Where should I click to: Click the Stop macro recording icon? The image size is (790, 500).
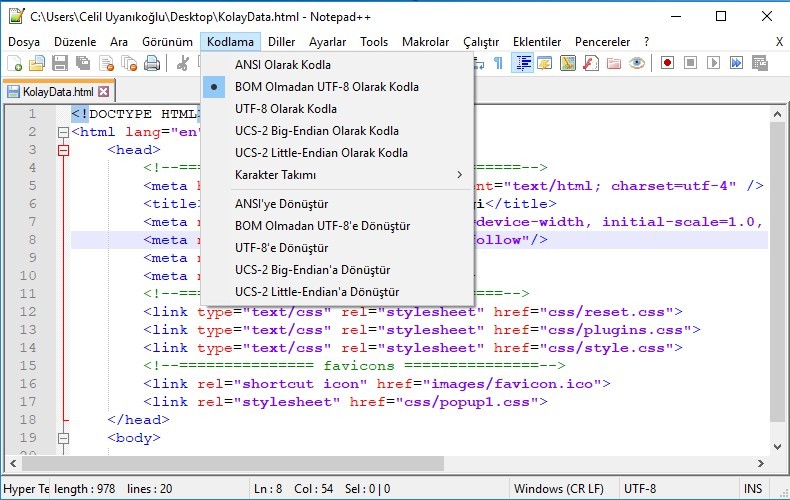[x=690, y=63]
